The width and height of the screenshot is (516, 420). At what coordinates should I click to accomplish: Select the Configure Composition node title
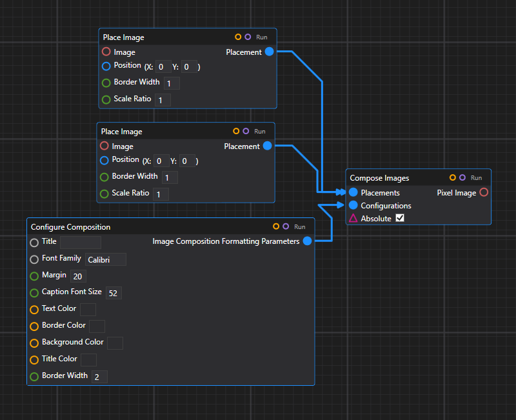coord(71,227)
